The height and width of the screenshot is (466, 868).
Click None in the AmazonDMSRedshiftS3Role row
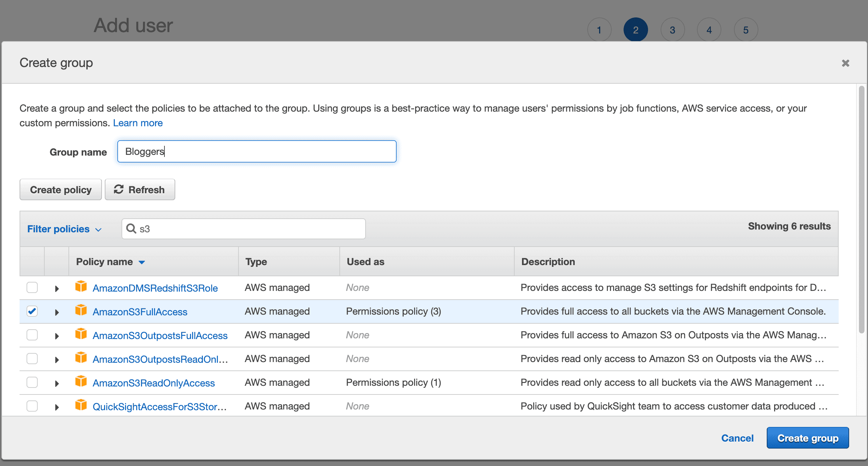358,287
